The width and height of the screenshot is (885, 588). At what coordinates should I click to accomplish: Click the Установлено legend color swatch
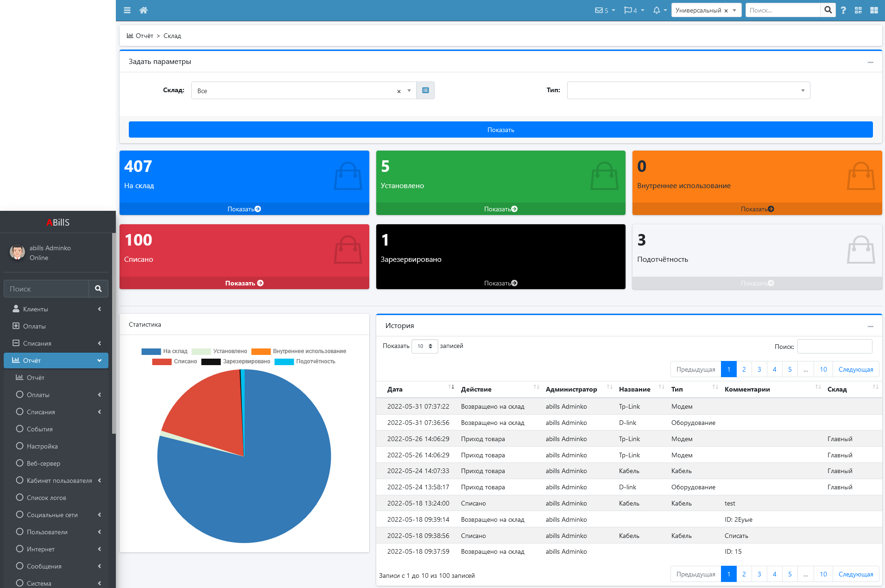tap(201, 351)
